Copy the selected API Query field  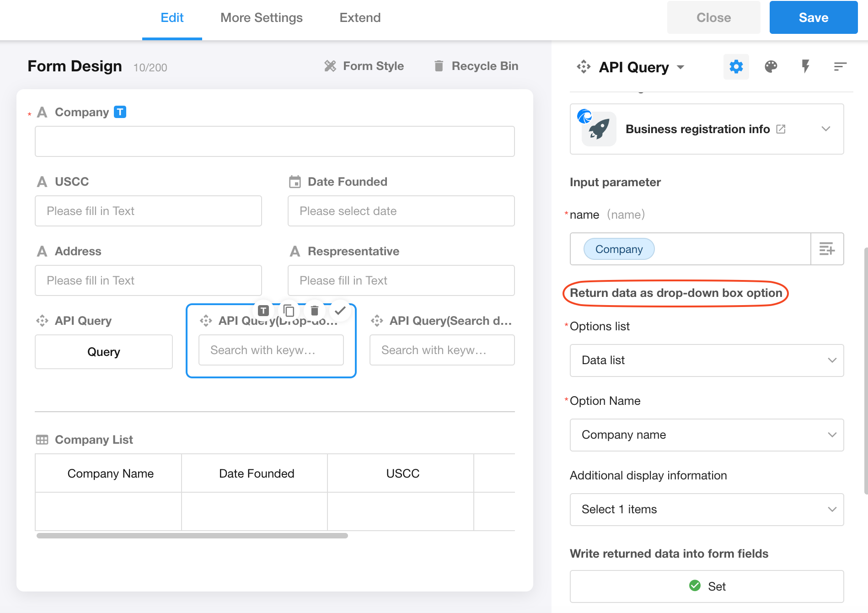[x=289, y=311]
